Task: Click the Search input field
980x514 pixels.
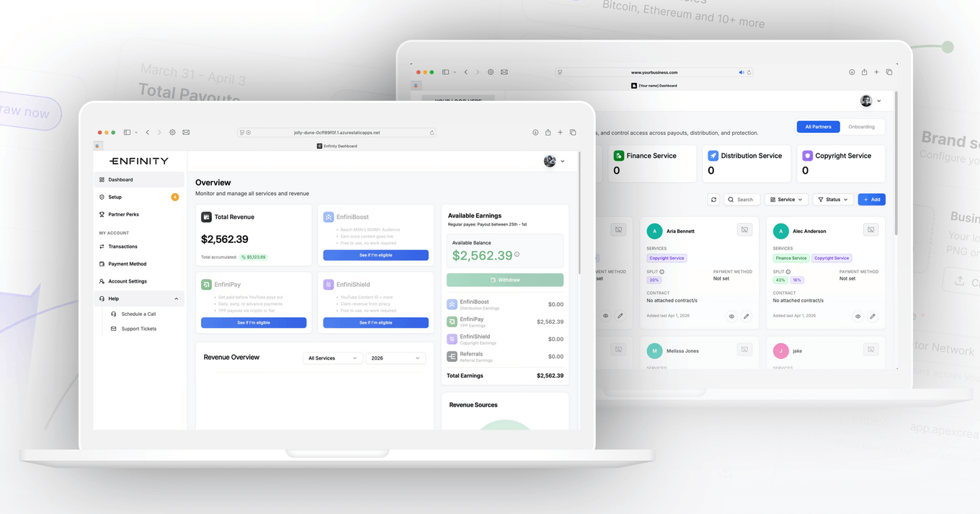Action: point(744,199)
